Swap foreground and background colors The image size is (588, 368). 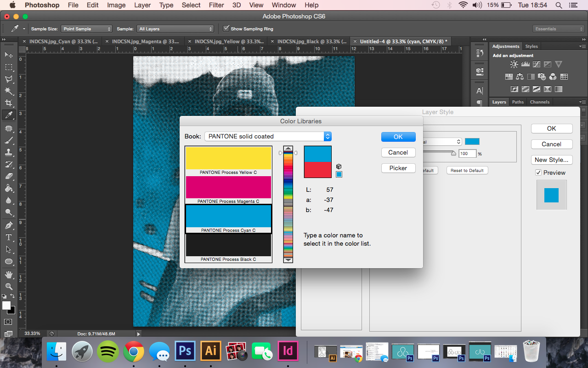tap(13, 296)
